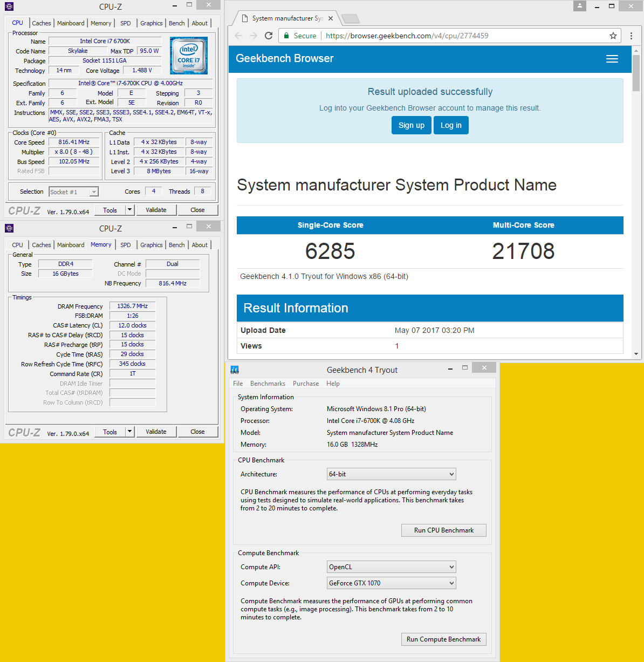Click memory CPU-Z window title icon
Viewport: 644px width, 662px height.
click(9, 228)
